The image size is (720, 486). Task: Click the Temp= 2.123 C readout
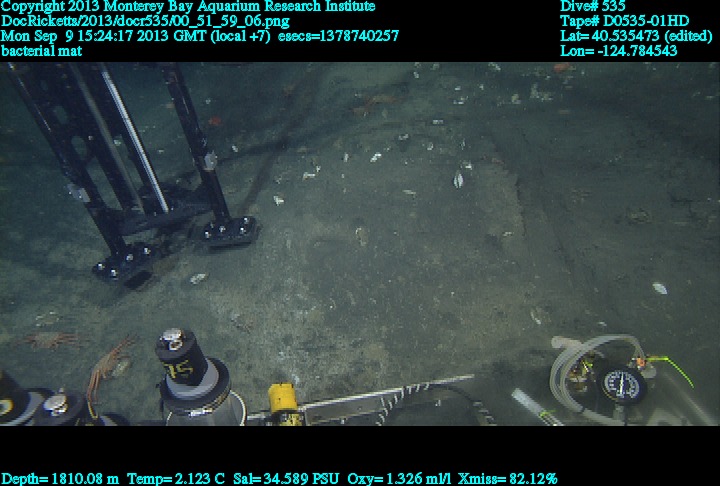tap(176, 479)
